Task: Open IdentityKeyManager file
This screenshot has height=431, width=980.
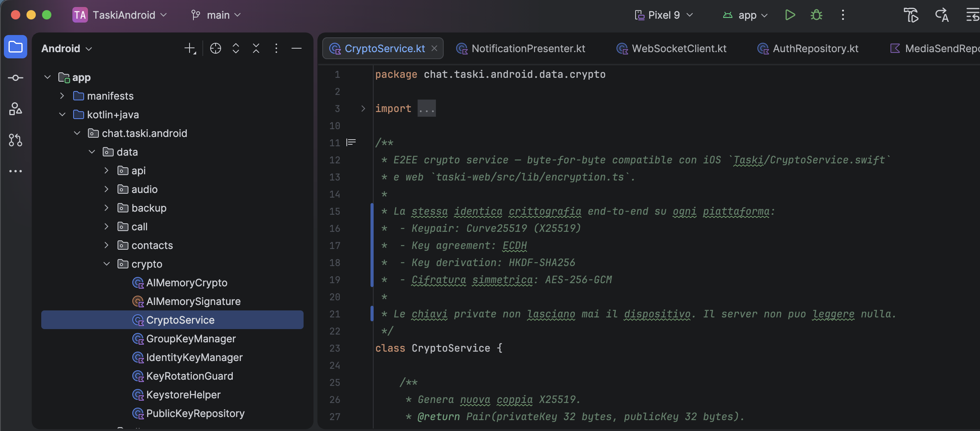Action: [188, 357]
